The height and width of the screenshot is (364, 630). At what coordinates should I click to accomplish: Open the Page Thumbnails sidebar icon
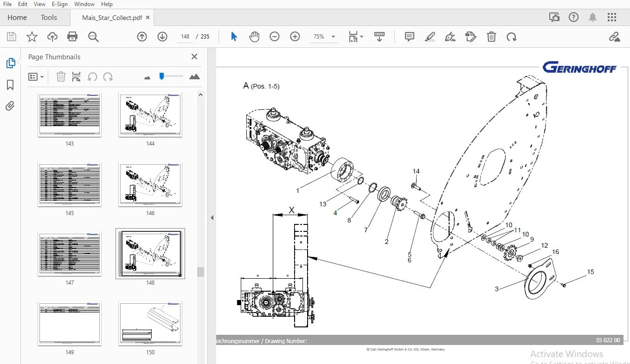click(10, 64)
